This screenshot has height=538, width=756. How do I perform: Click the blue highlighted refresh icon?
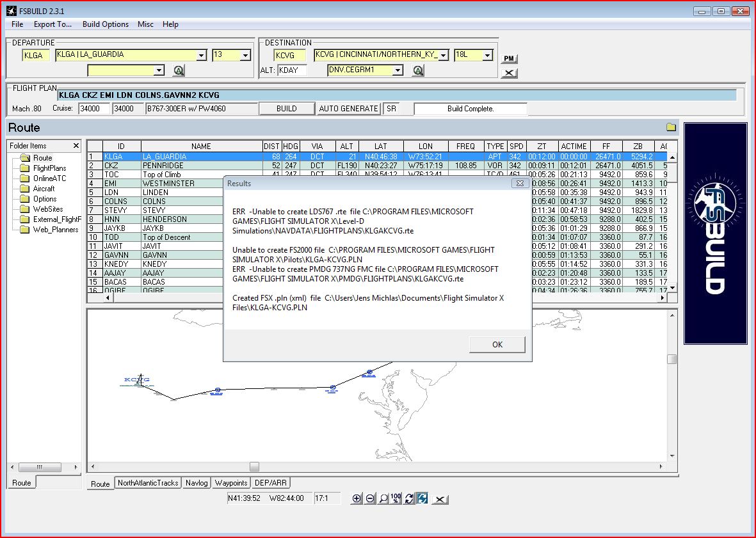click(x=422, y=498)
